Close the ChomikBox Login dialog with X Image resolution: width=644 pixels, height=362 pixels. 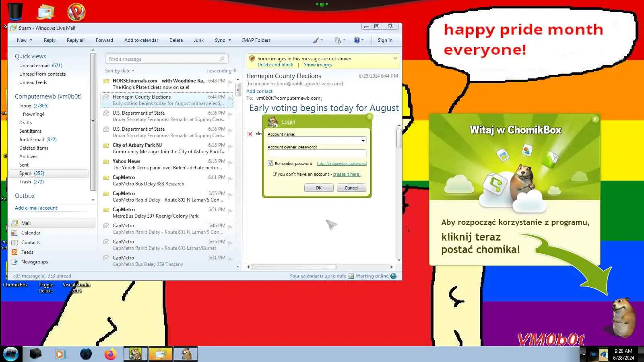[x=369, y=117]
